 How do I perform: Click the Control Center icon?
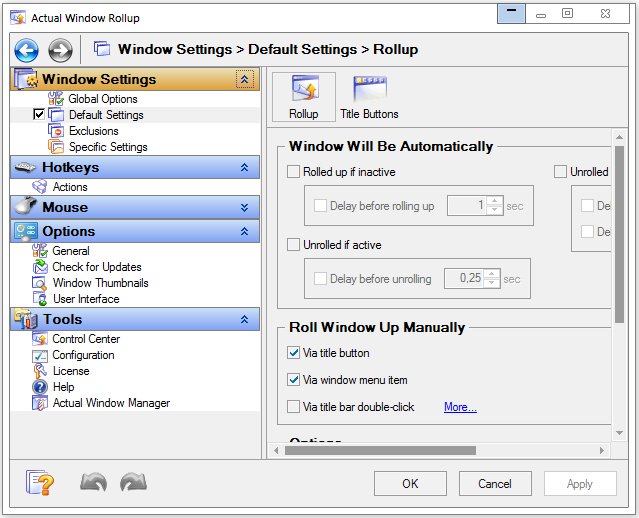click(x=40, y=339)
